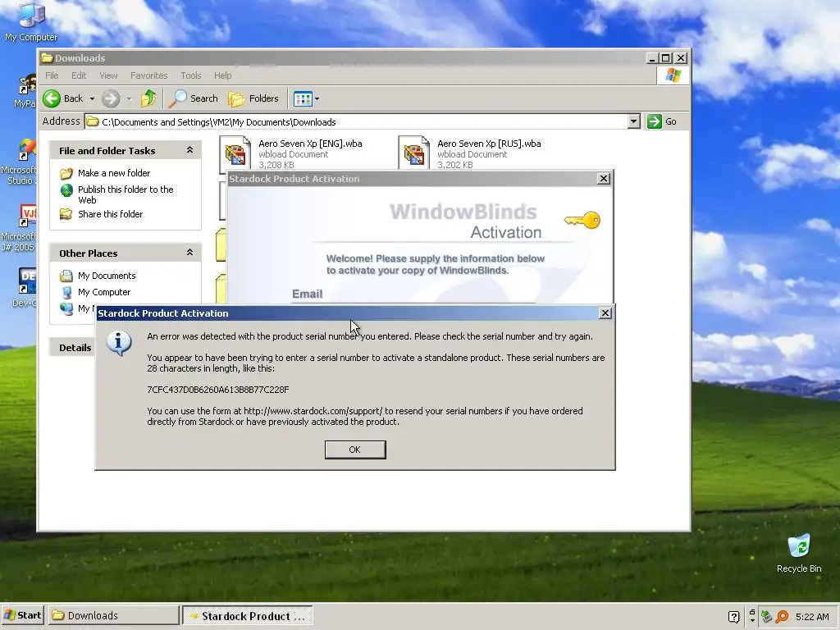Click the Go button

[662, 121]
